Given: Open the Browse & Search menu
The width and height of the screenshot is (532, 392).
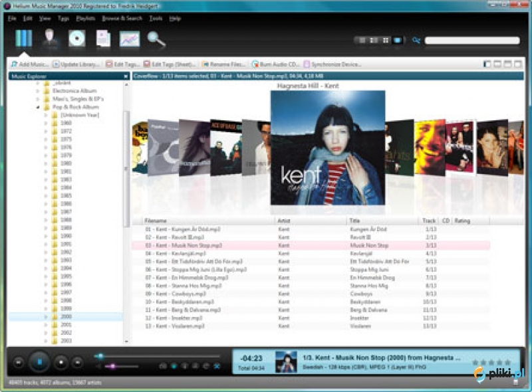Looking at the screenshot, I should [x=122, y=19].
